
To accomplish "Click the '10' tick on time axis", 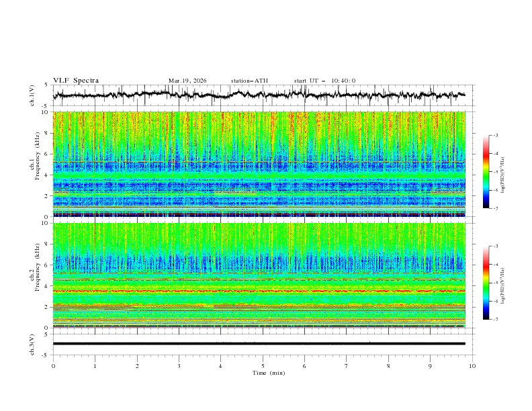I will [472, 366].
